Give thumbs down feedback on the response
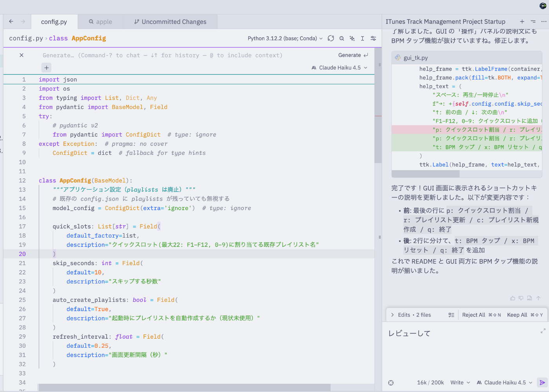 point(521,298)
